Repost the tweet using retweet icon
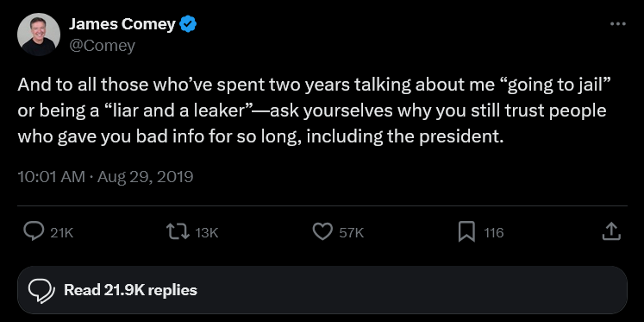The width and height of the screenshot is (644, 322). pos(178,232)
